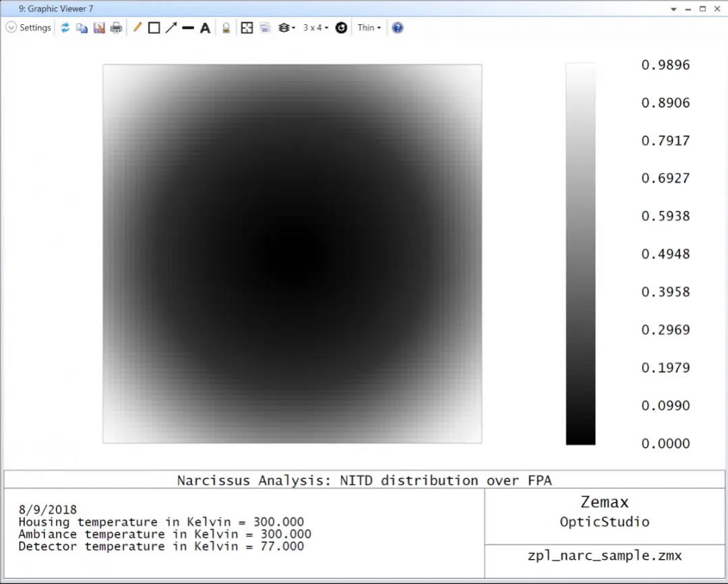The height and width of the screenshot is (584, 728).
Task: Select the line drawing tool
Action: click(x=188, y=28)
